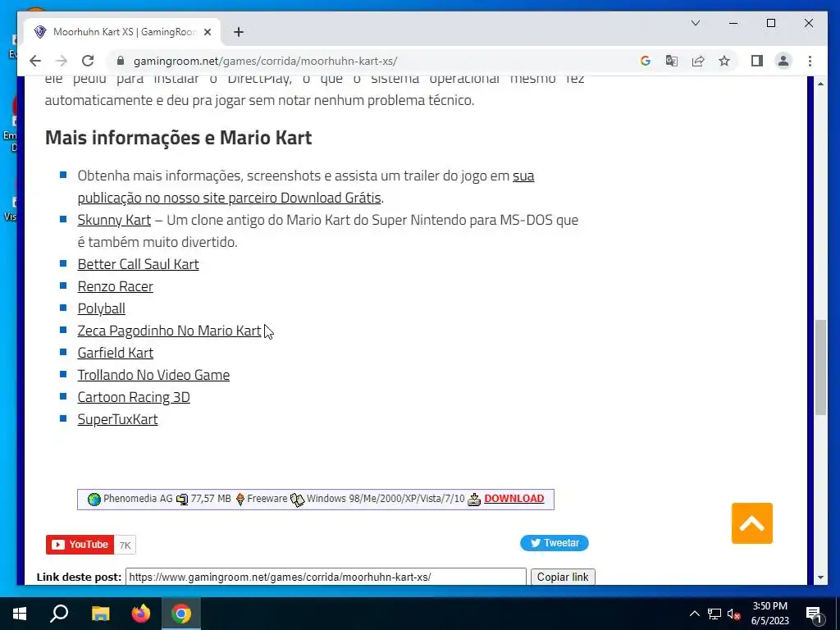Open a new browser tab

(239, 32)
